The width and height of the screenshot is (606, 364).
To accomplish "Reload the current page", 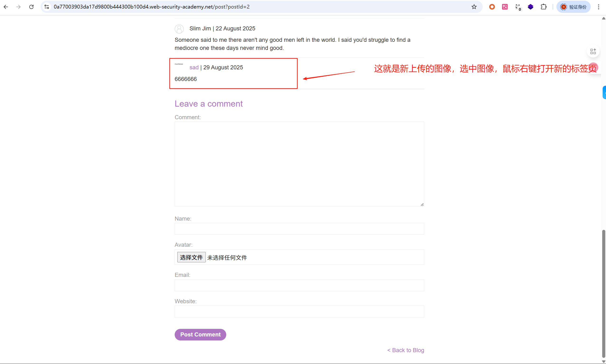I will pos(31,7).
